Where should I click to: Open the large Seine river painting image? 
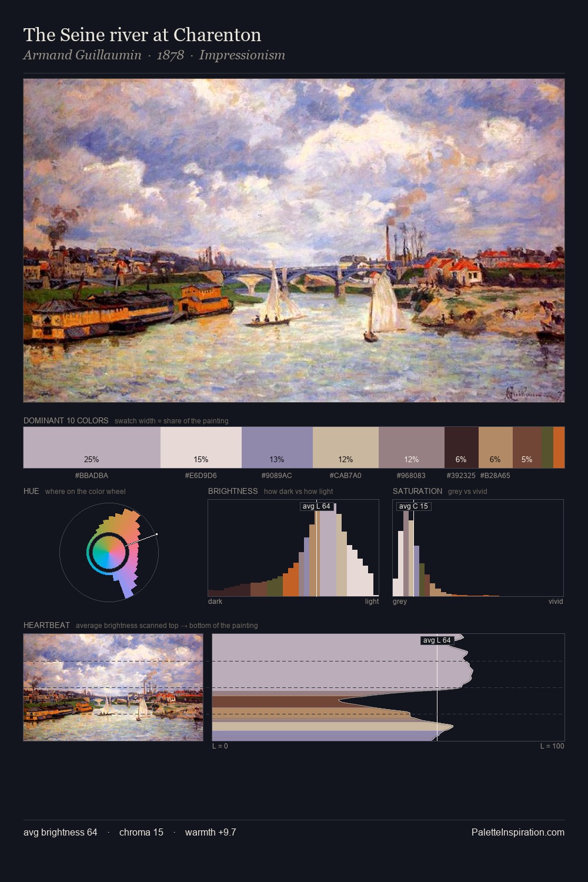click(x=294, y=240)
